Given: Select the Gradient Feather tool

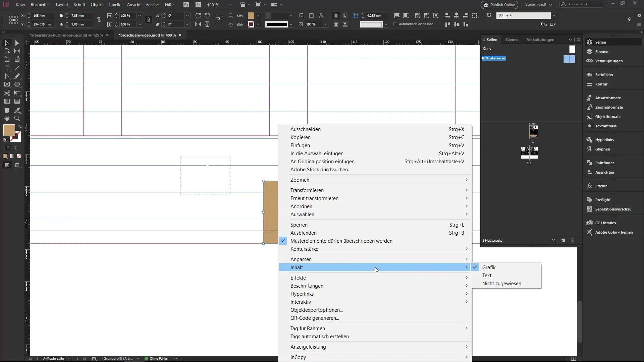Looking at the screenshot, I should click(x=17, y=101).
